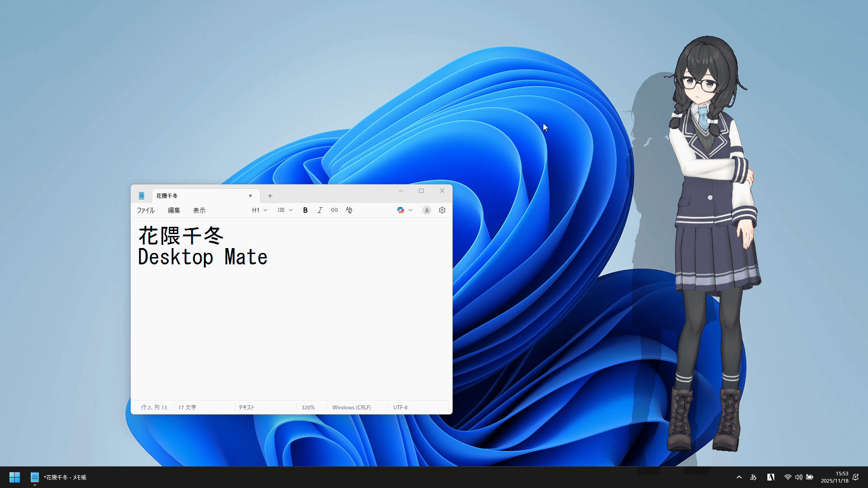Viewport: 868px width, 488px height.
Task: Open the 表示 menu
Action: tap(199, 211)
